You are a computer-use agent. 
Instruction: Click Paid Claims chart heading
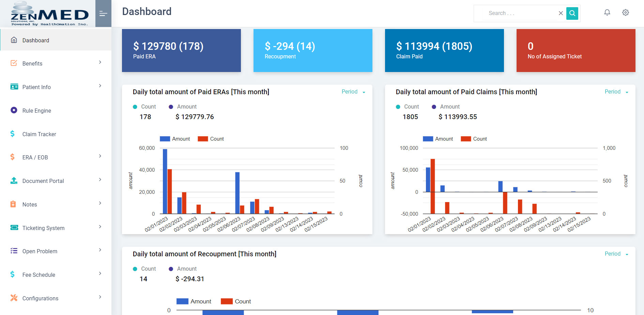(466, 92)
